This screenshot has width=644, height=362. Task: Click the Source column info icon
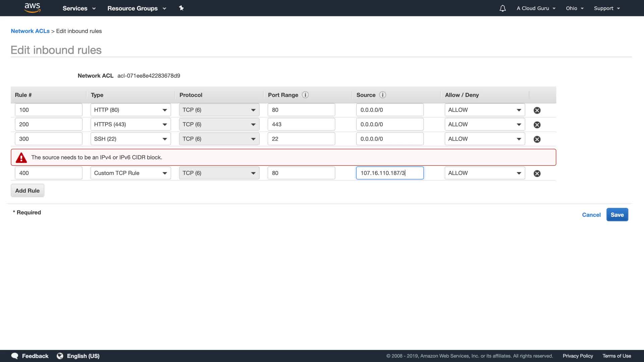tap(382, 95)
